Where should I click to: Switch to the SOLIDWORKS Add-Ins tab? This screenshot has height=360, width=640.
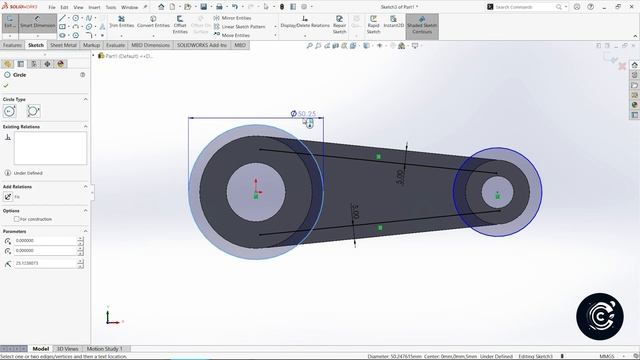point(202,45)
